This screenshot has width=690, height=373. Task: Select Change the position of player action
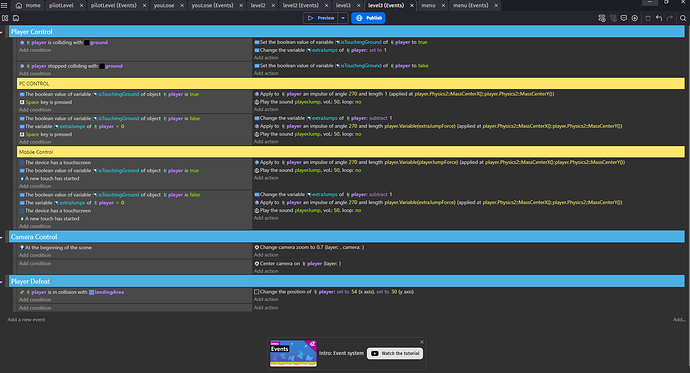tap(334, 292)
